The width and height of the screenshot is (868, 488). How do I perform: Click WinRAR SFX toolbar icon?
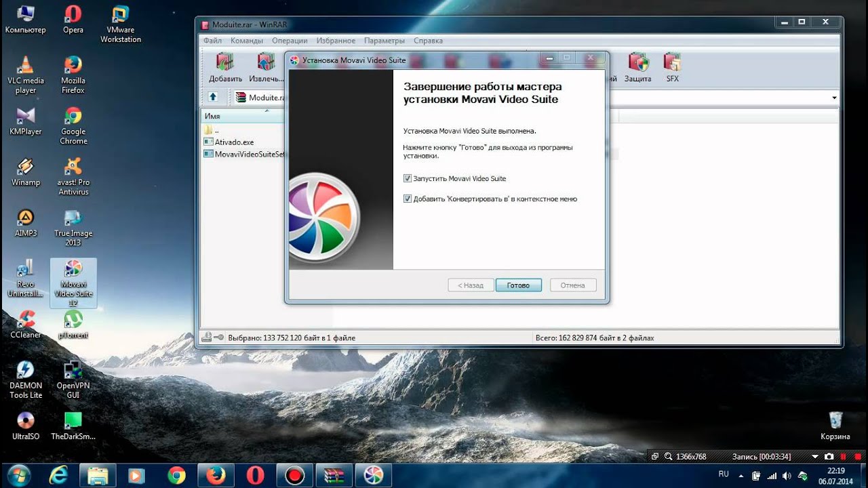(672, 68)
